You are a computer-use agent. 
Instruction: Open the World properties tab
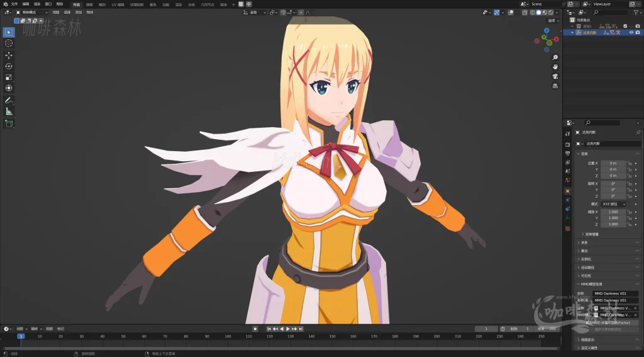[568, 180]
